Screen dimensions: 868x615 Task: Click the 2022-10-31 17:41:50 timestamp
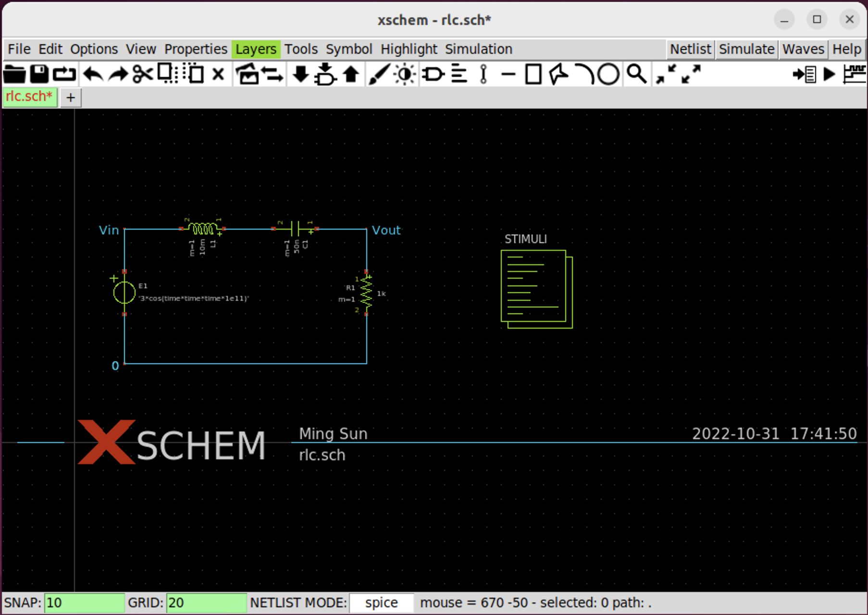pos(774,433)
